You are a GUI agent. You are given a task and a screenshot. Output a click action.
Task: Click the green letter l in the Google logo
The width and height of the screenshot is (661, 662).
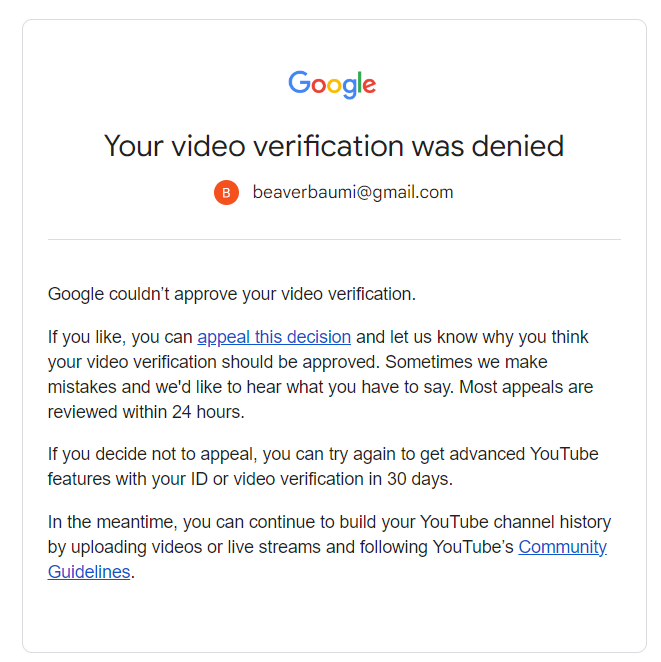click(x=359, y=82)
